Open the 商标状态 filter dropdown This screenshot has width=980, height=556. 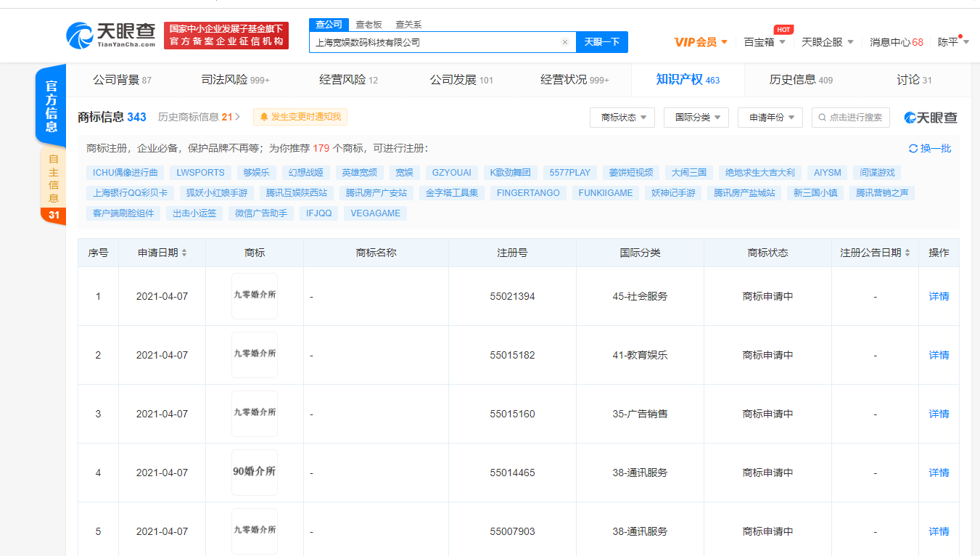click(x=622, y=117)
